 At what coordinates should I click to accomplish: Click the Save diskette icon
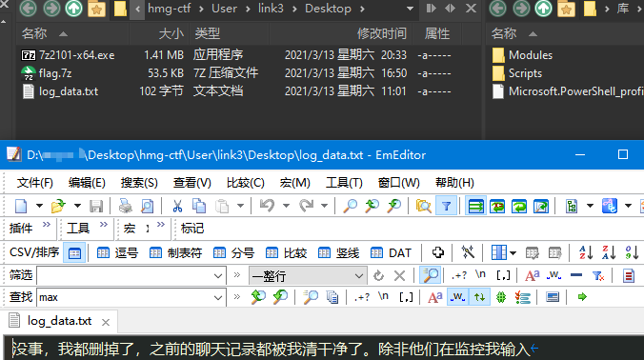[x=96, y=206]
